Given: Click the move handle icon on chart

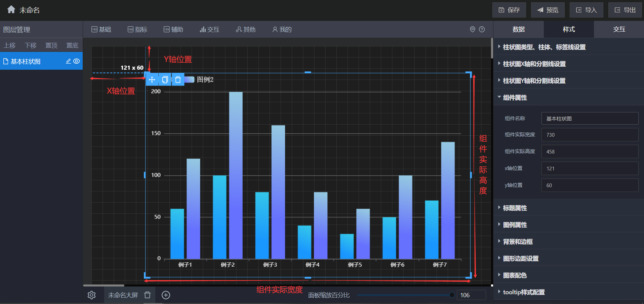Looking at the screenshot, I should click(x=152, y=79).
